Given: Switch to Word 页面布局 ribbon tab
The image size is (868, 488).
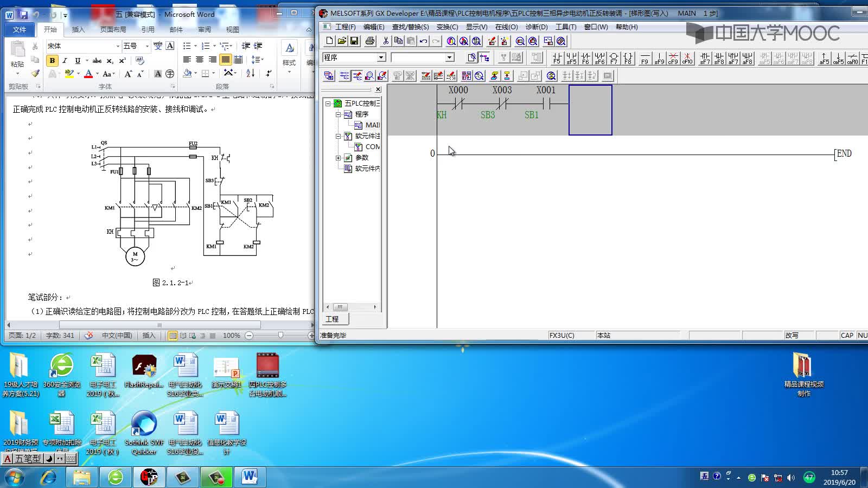Looking at the screenshot, I should coord(113,29).
